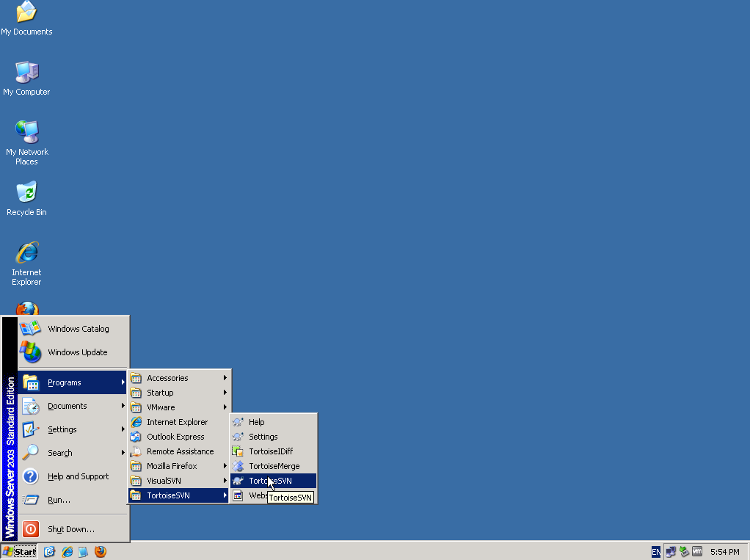The height and width of the screenshot is (560, 750).
Task: Expand the Accessories program folder
Action: click(x=179, y=378)
